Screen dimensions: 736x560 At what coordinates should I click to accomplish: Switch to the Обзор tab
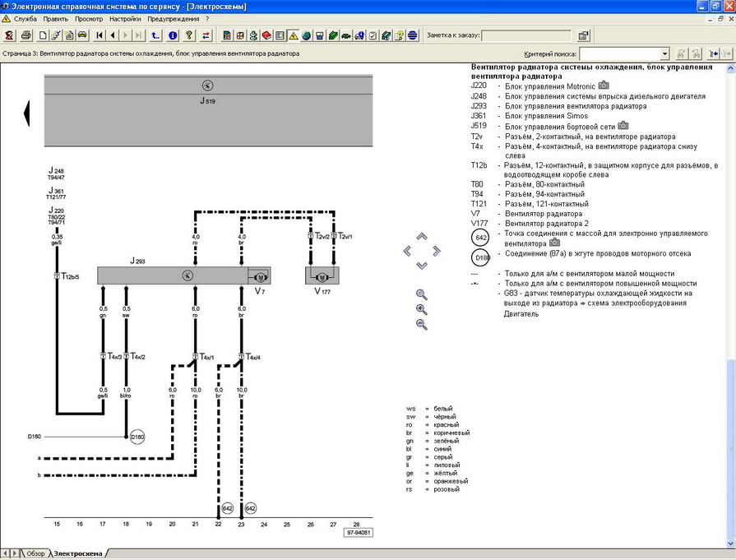pyautogui.click(x=34, y=553)
